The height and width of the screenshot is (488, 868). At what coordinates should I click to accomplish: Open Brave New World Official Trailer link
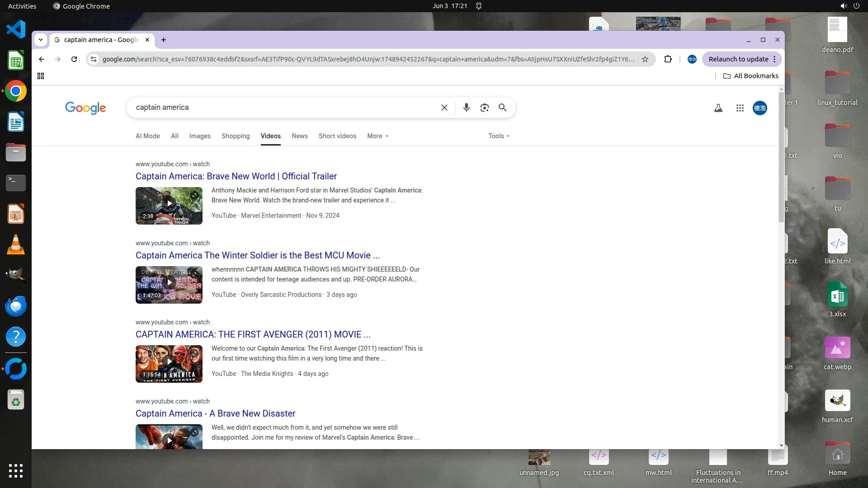pyautogui.click(x=236, y=176)
